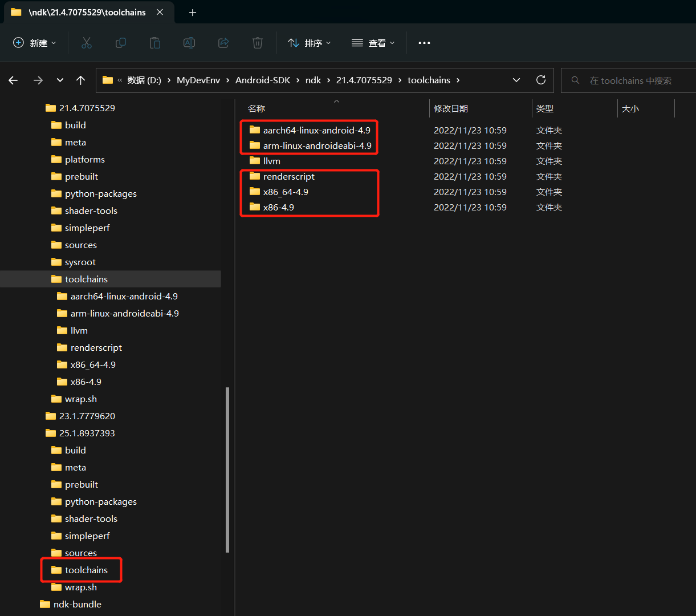Expand the 查看 (View) options menu
Screen dimensions: 696x616
click(x=373, y=43)
